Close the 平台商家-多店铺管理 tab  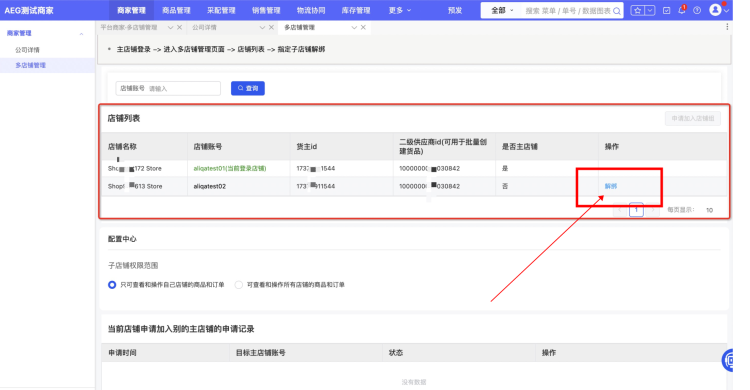(179, 27)
